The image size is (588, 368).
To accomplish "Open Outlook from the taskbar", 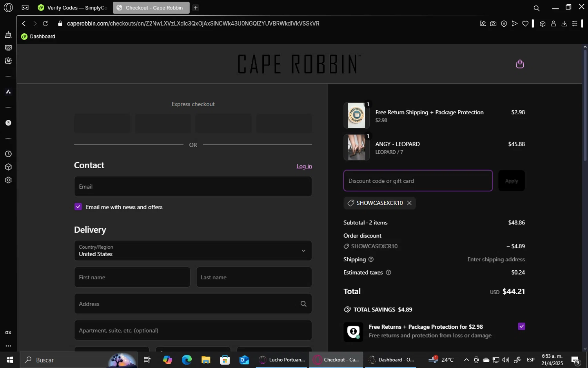I will click(244, 360).
